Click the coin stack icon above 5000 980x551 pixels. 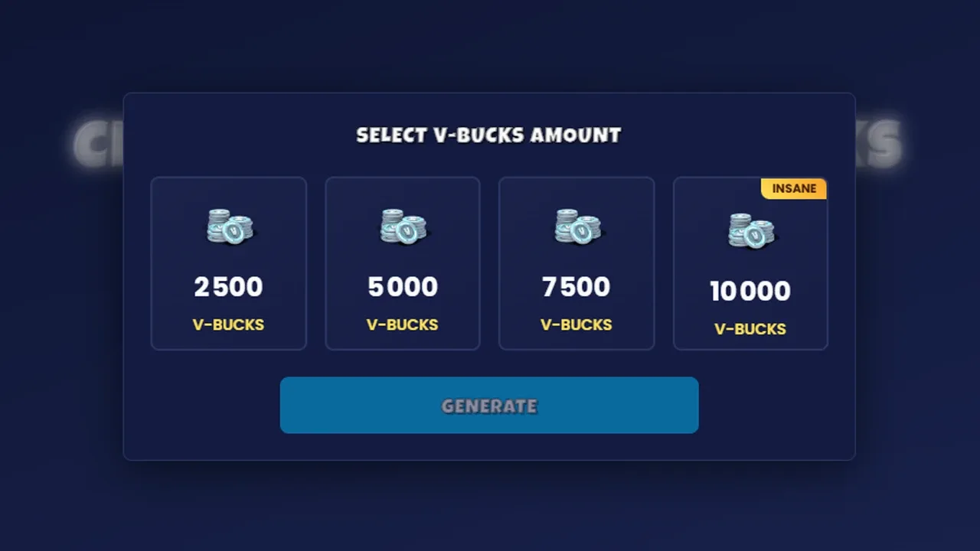tap(403, 227)
